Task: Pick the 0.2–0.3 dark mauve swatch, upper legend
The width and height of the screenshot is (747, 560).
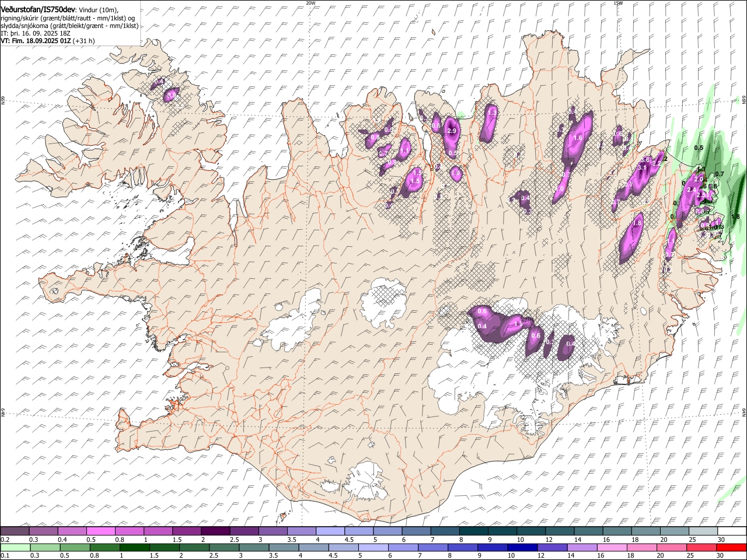Action: point(15,531)
